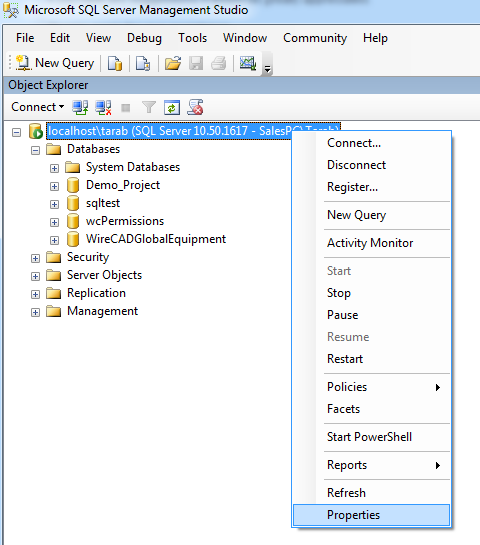Choose Pause in context menu
480x545 pixels.
tap(372, 315)
